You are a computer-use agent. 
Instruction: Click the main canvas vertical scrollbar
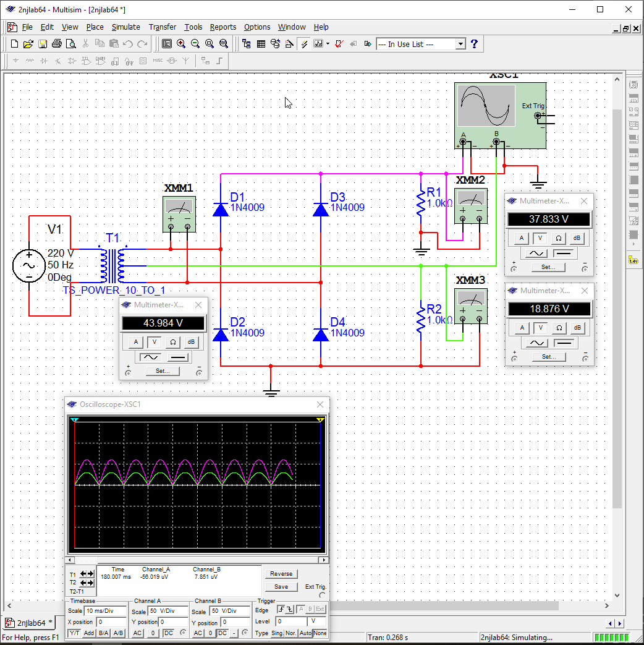(617, 309)
